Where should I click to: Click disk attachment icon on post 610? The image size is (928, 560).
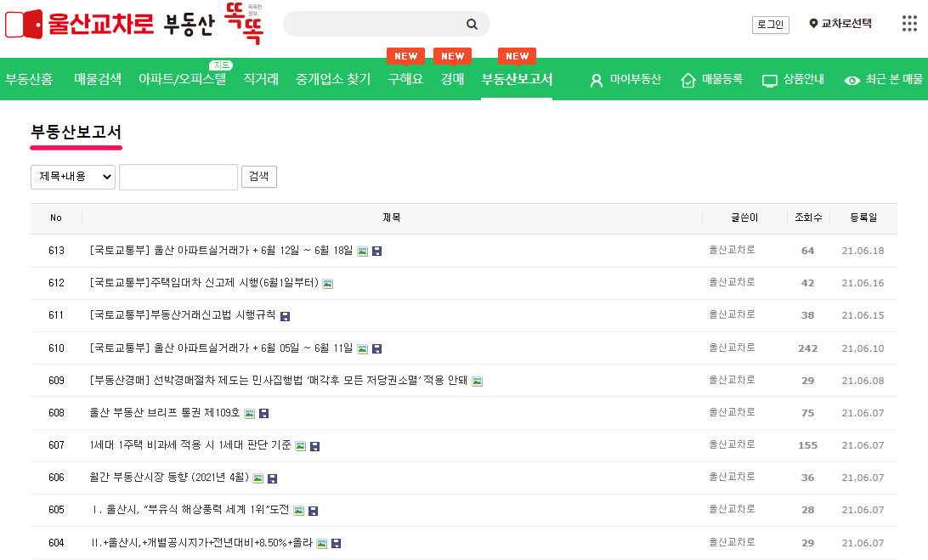(x=376, y=349)
